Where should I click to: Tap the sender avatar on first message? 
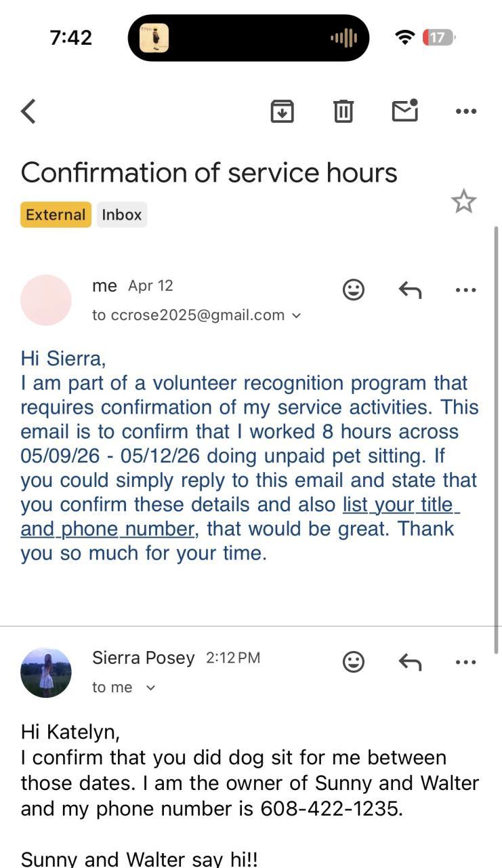[46, 300]
